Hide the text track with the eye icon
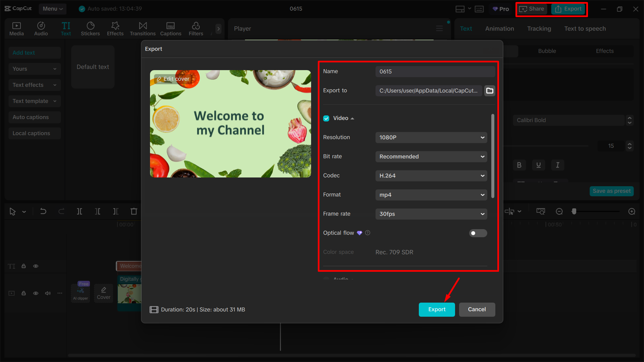The height and width of the screenshot is (362, 644). coord(36,266)
